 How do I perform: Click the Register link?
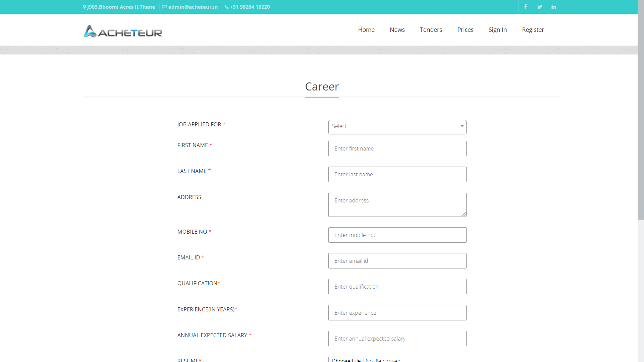point(533,29)
